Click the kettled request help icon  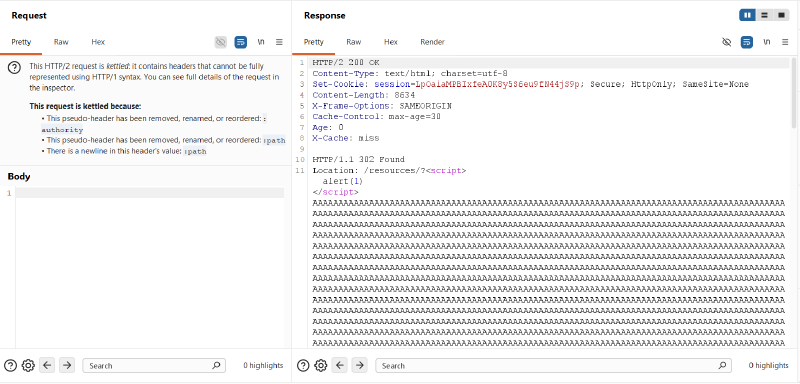click(15, 67)
